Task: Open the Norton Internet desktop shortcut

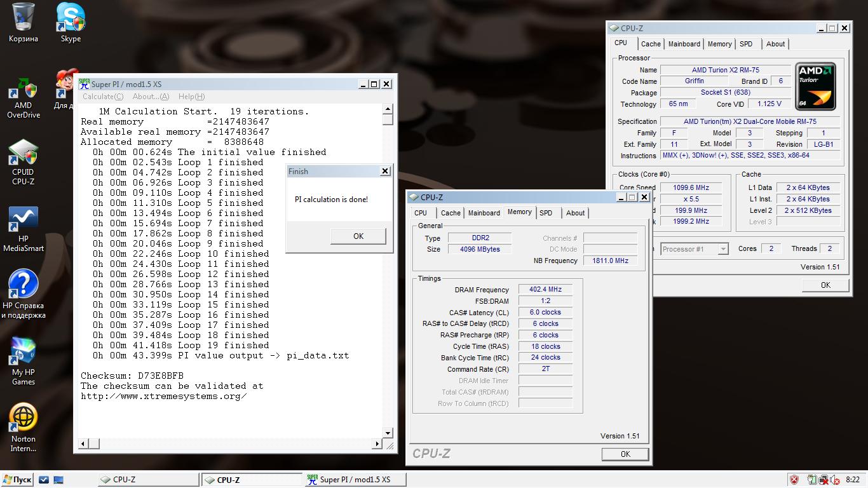Action: pos(24,427)
